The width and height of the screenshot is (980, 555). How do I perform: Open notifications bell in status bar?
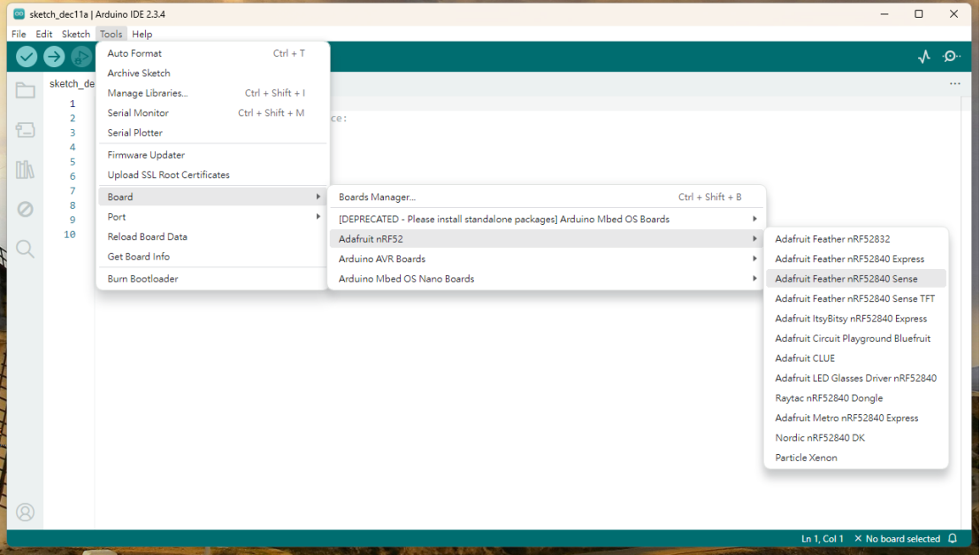tap(953, 539)
